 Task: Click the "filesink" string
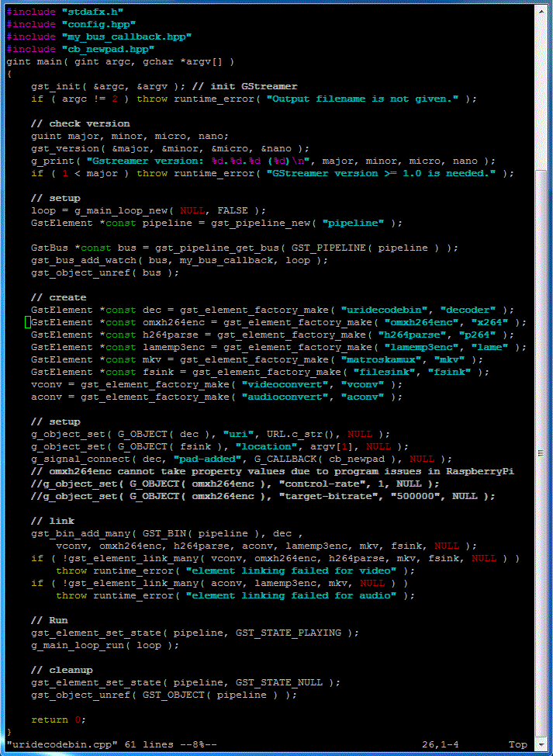[385, 373]
